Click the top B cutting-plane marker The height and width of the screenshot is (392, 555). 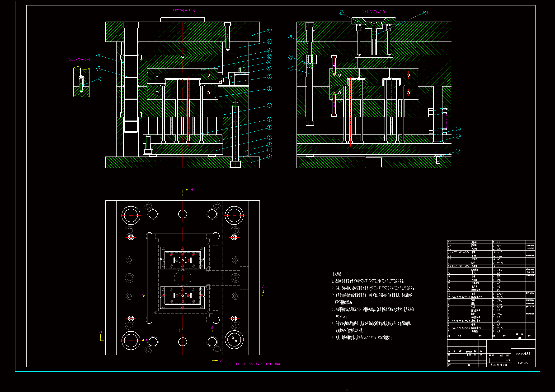coord(192,190)
